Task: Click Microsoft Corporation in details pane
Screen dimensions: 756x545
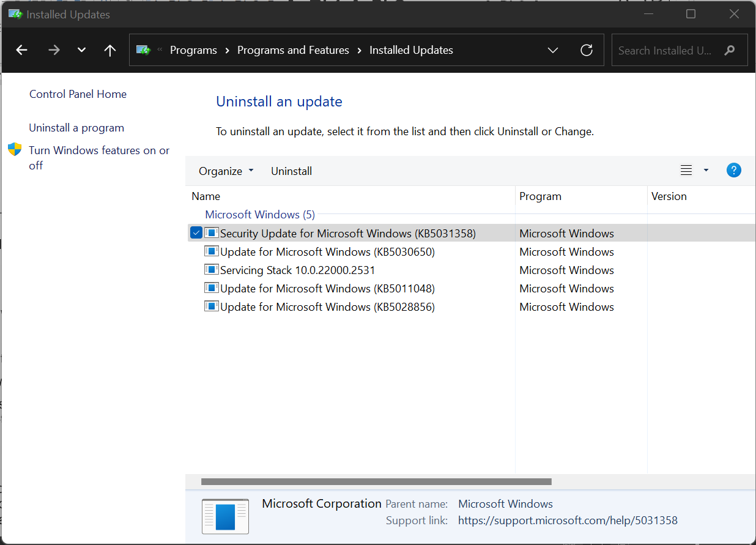Action: 322,503
